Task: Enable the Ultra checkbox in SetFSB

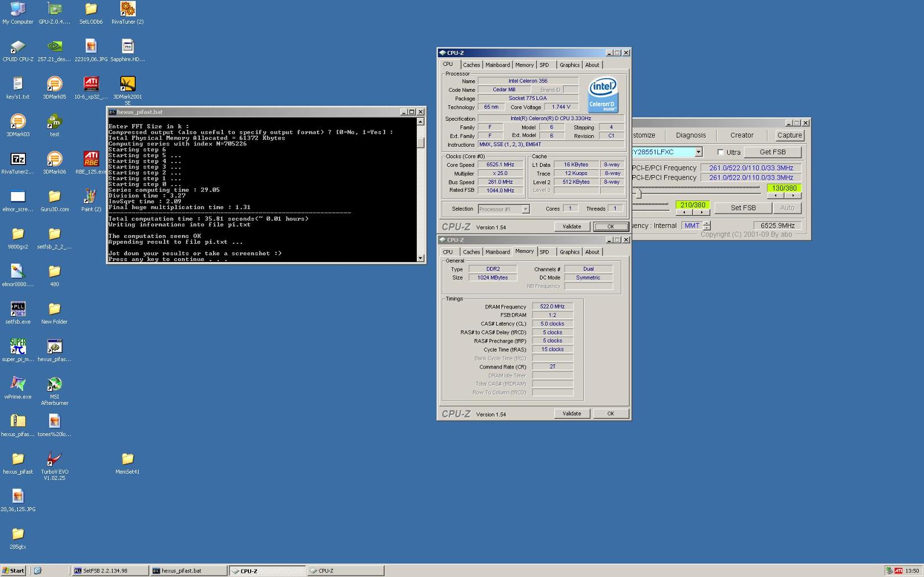Action: coord(720,152)
